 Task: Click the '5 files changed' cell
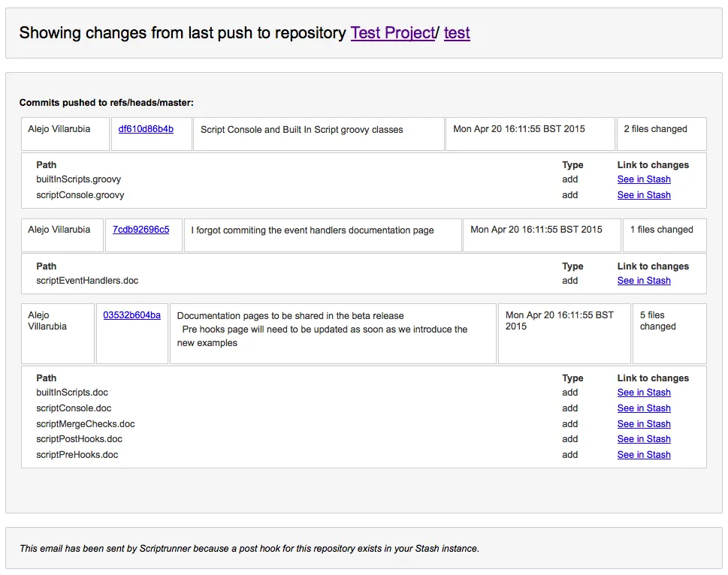click(x=669, y=333)
